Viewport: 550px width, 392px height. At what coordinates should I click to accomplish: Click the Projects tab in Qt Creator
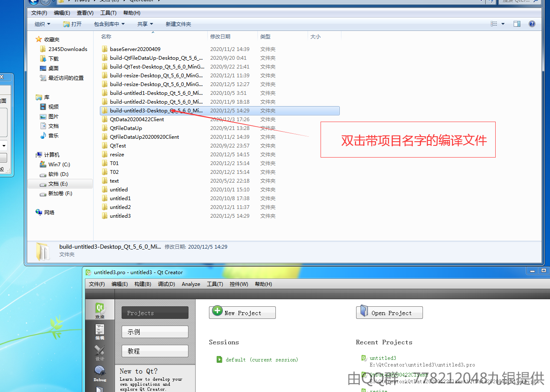click(x=155, y=313)
